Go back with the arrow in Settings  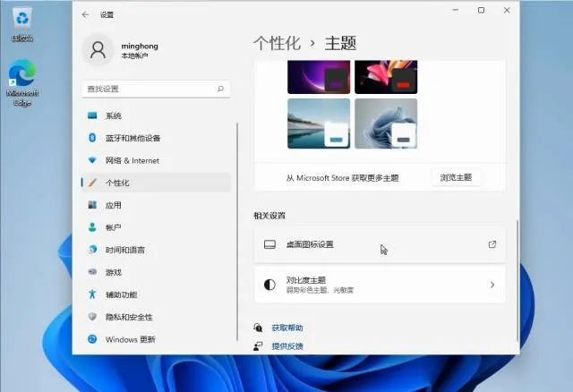(x=86, y=14)
